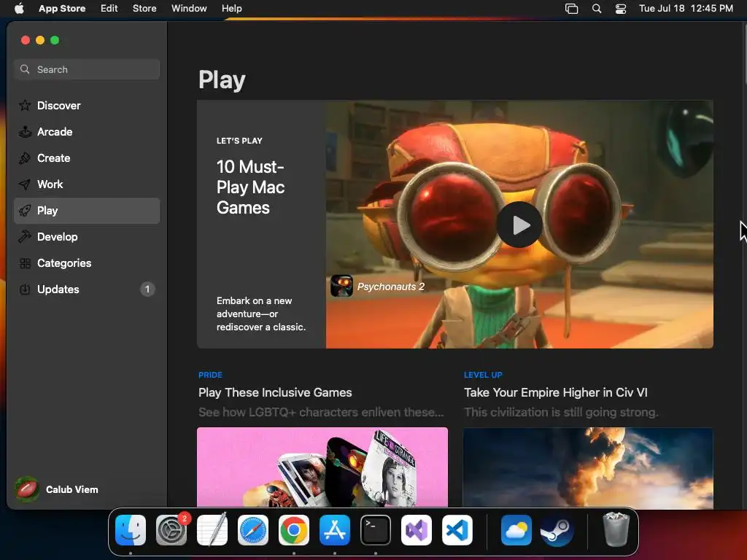
Task: Click the search magnifier icon in sidebar
Action: coord(25,69)
